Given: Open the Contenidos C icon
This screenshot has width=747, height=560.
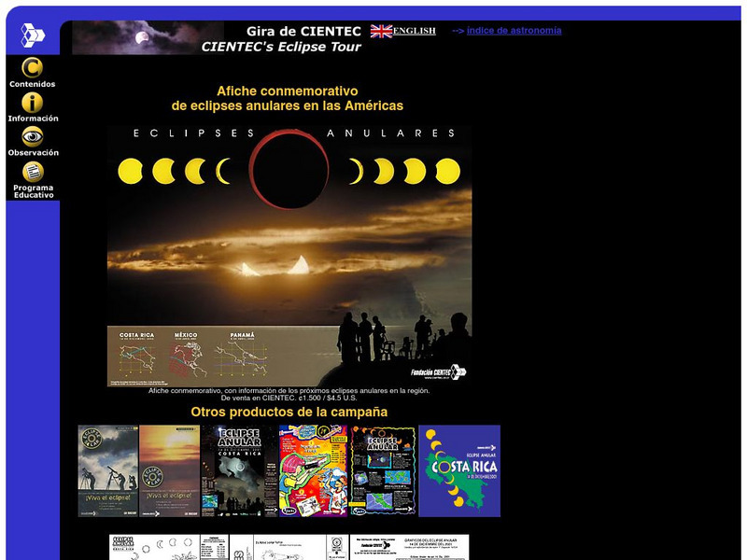Looking at the screenshot, I should coord(33,67).
